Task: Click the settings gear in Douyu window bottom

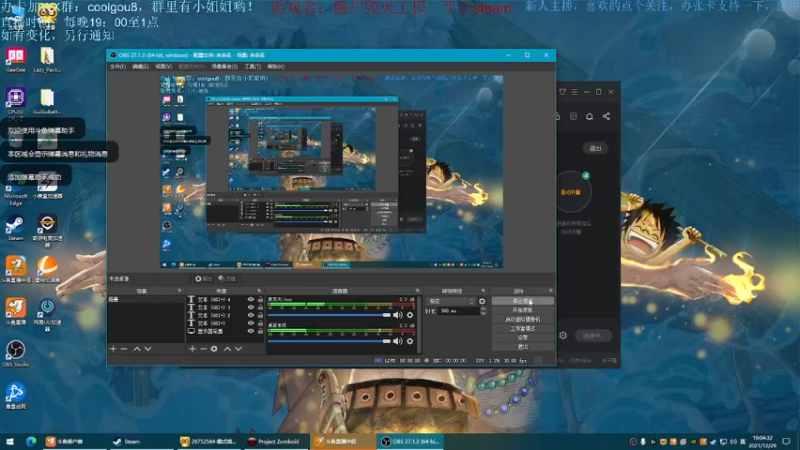Action: 563,336
